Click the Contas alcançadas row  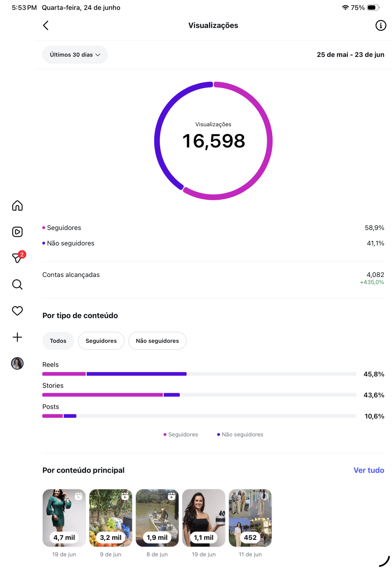click(x=213, y=278)
